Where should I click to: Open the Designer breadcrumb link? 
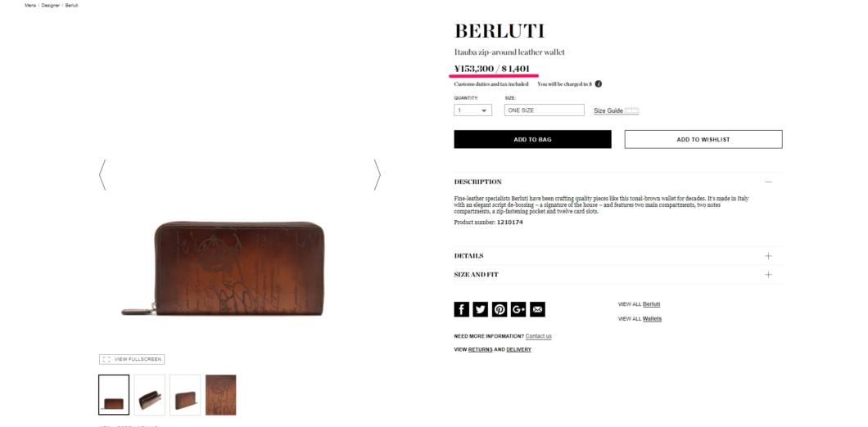coord(51,5)
